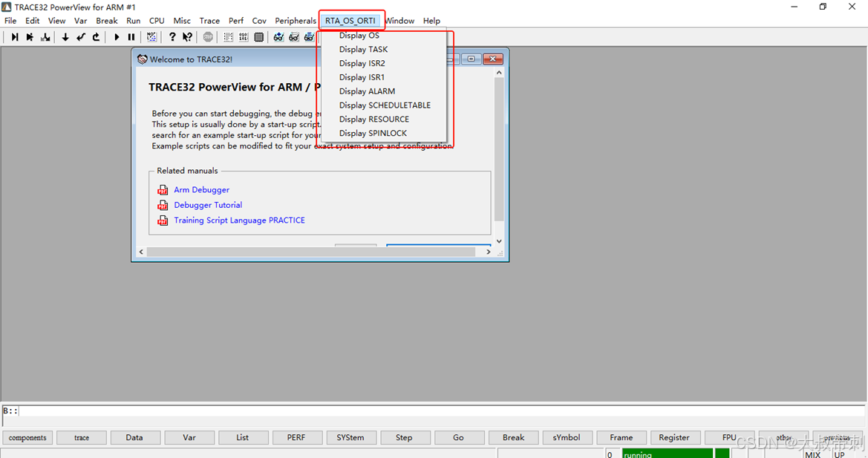Click the Step Diverge toolbar icon
The image size is (868, 458).
(45, 37)
